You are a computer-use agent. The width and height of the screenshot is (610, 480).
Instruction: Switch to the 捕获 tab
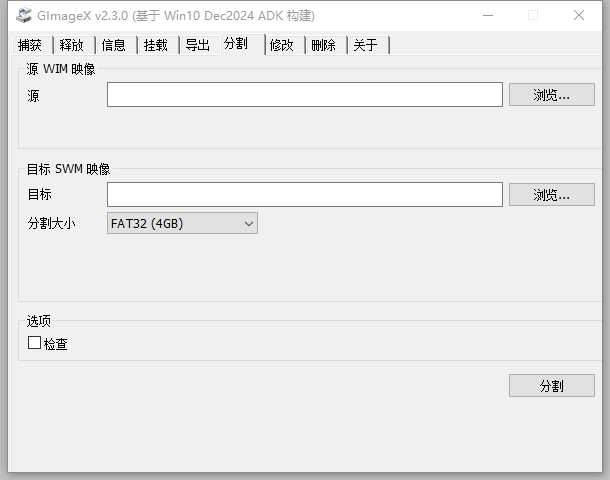30,45
